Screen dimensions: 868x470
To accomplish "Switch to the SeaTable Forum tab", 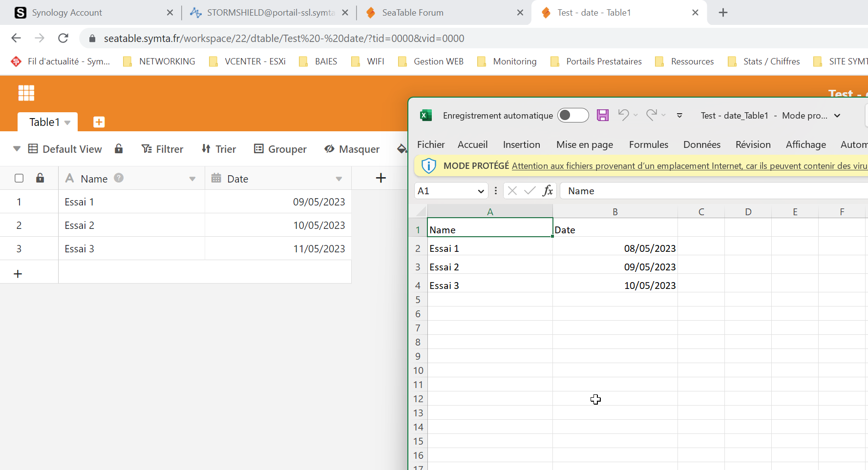I will click(x=413, y=13).
